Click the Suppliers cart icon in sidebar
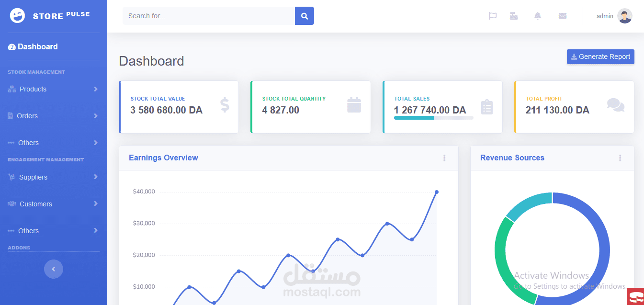Viewport: 644px width, 305px height. 11,177
